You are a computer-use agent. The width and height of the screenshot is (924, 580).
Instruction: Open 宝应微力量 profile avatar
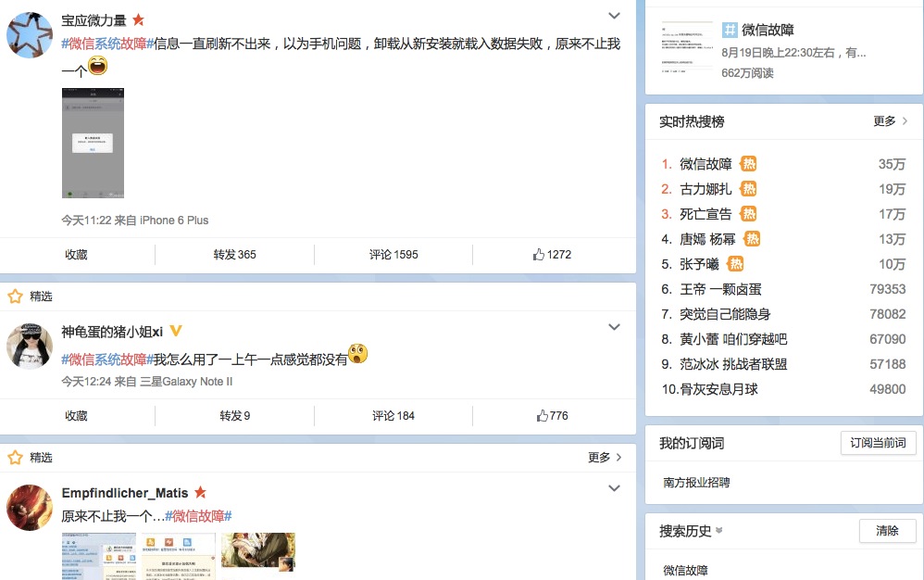coord(30,35)
